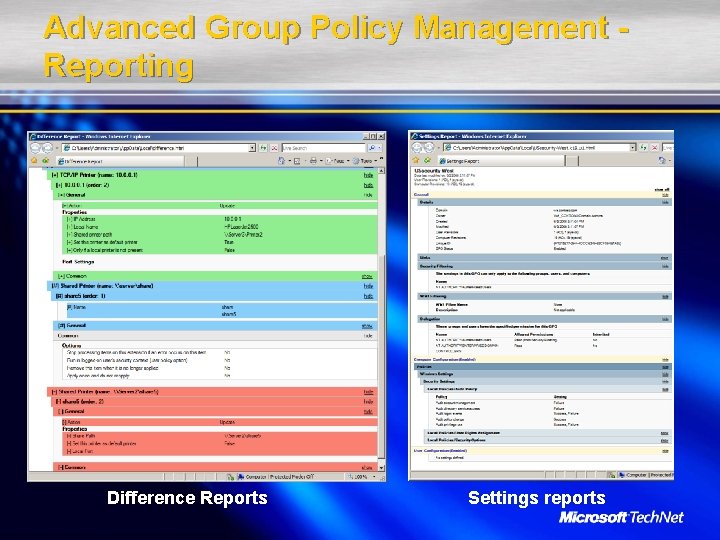720x540 pixels.
Task: Click show link on red Common row
Action: (x=367, y=467)
